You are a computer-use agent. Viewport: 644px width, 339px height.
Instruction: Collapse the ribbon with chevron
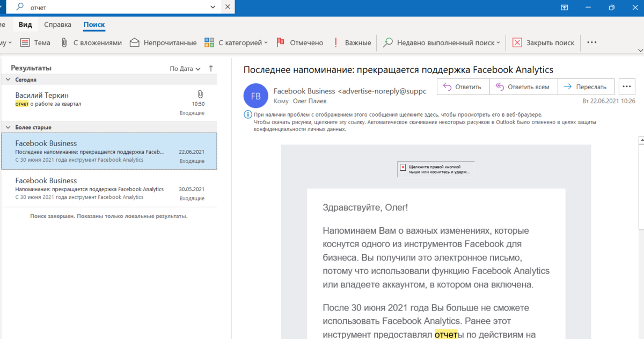pos(640,50)
